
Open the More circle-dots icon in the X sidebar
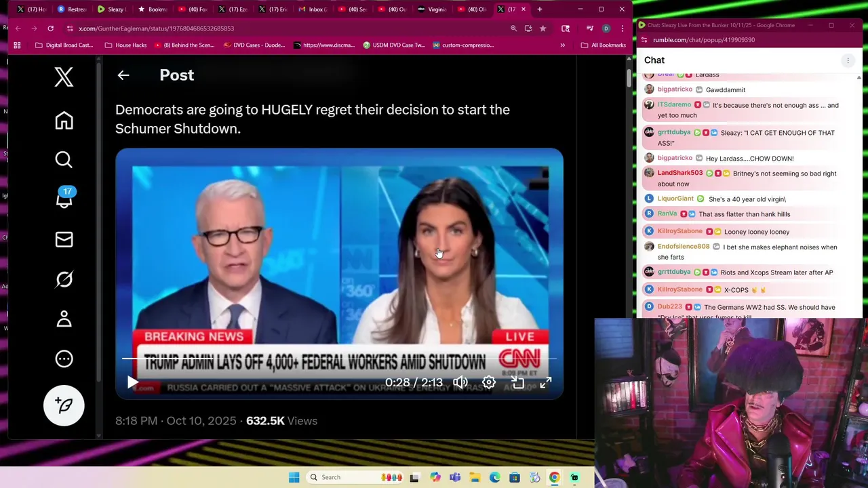pos(64,359)
